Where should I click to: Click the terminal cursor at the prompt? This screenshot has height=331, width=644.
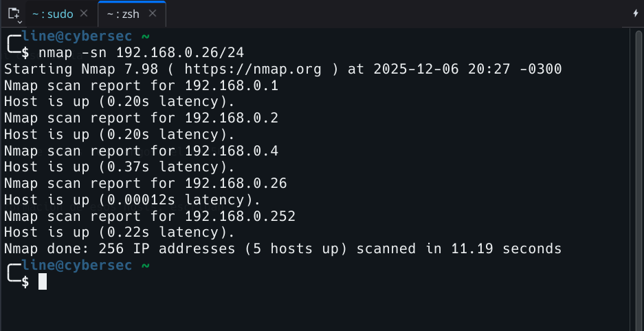click(43, 281)
